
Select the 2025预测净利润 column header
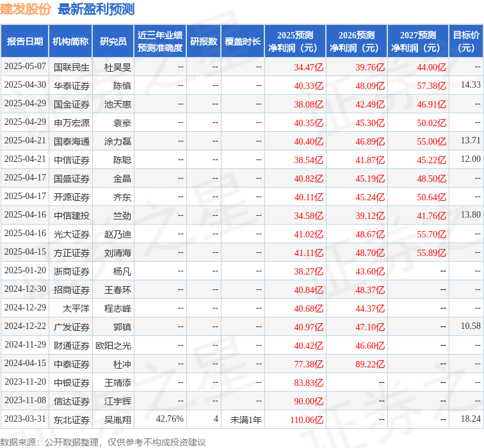295,42
